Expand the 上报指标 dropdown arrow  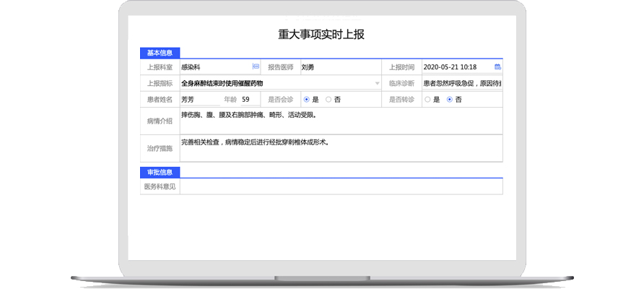377,84
